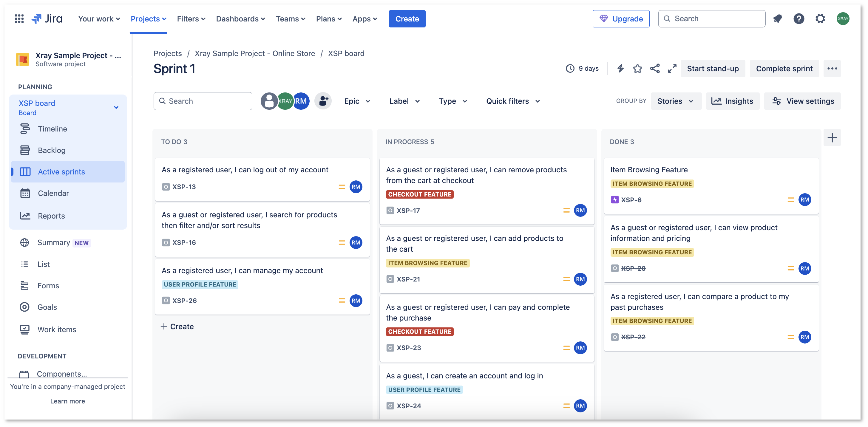Click the Projects breadcrumb link
Image resolution: width=868 pixels, height=427 pixels.
pos(167,53)
